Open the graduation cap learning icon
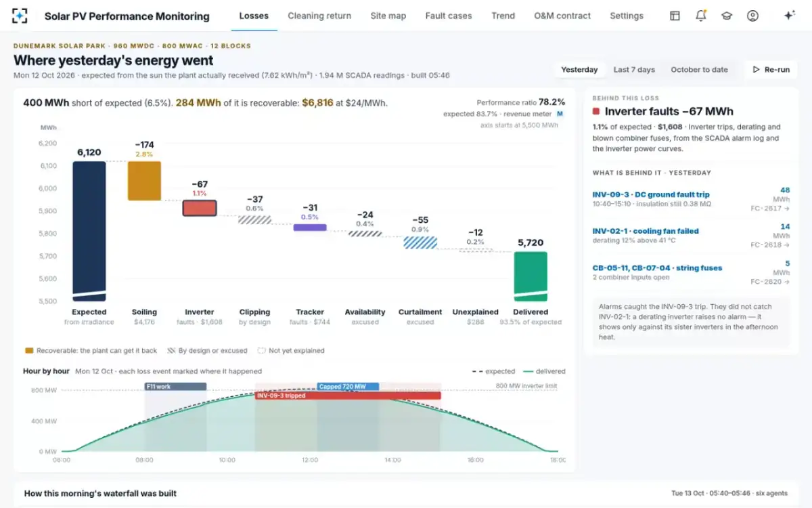This screenshot has width=812, height=508. (727, 16)
